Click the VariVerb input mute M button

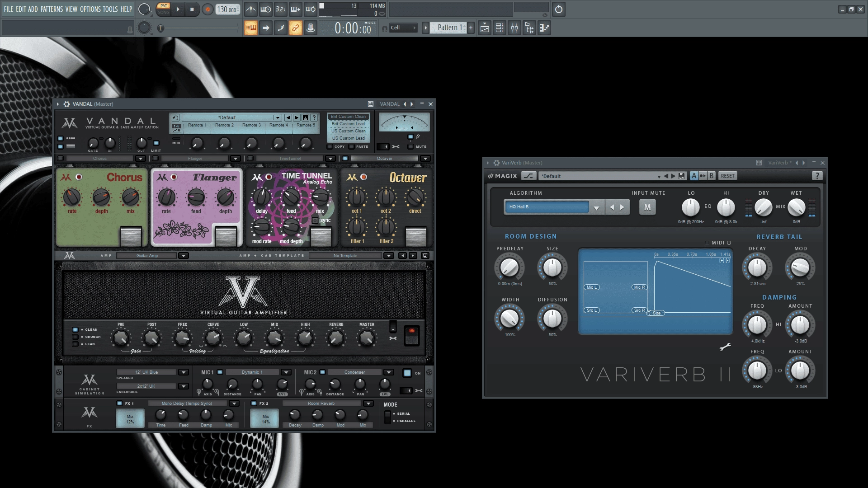[x=647, y=207]
